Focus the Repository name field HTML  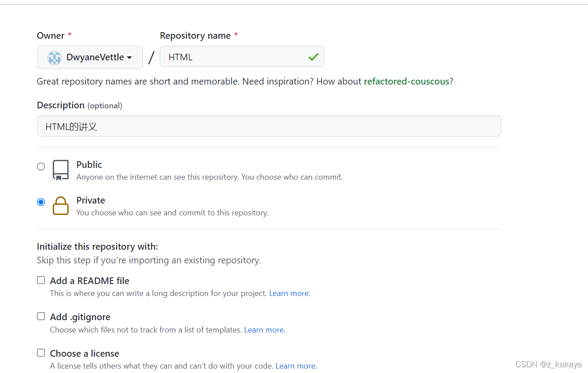tap(242, 57)
